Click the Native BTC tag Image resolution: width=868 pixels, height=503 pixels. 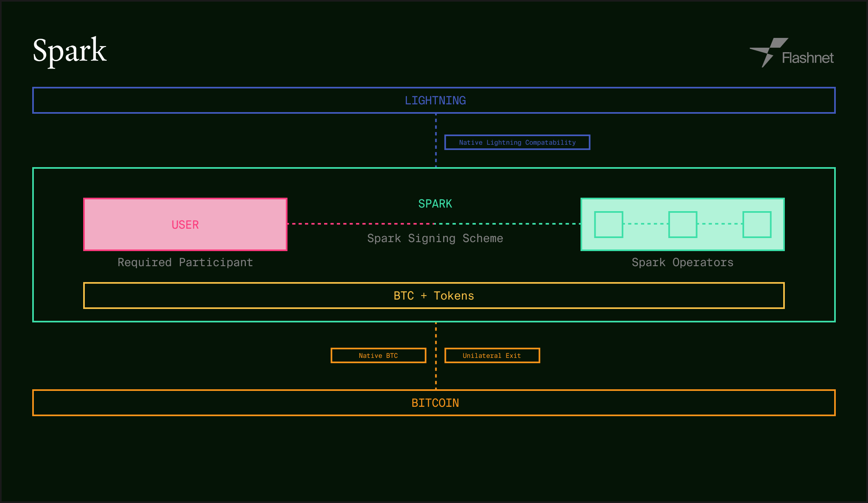pos(378,355)
